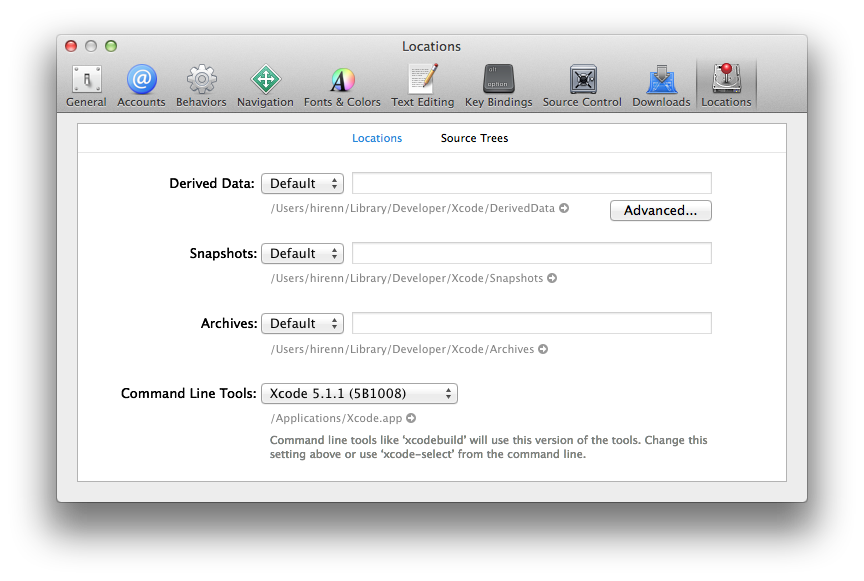
Task: Open the Derived Data location dropdown
Action: coord(303,184)
